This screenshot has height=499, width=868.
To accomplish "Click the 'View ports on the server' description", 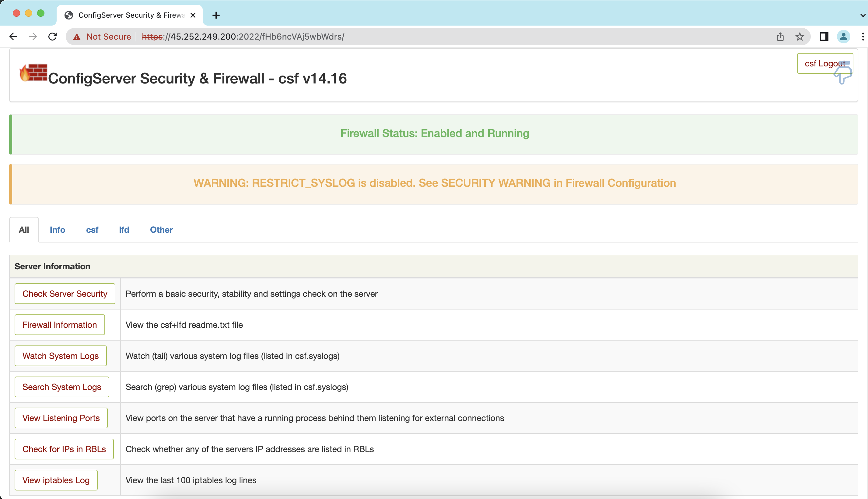I will click(x=315, y=418).
